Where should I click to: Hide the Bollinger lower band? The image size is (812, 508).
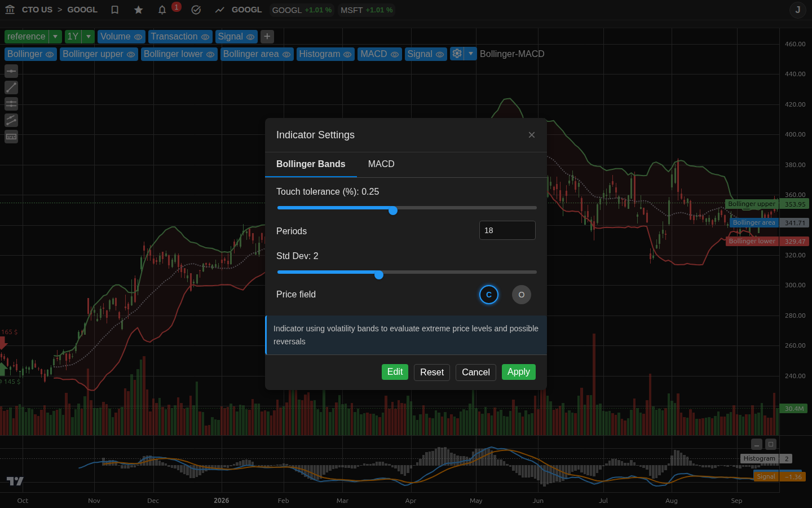coord(210,54)
